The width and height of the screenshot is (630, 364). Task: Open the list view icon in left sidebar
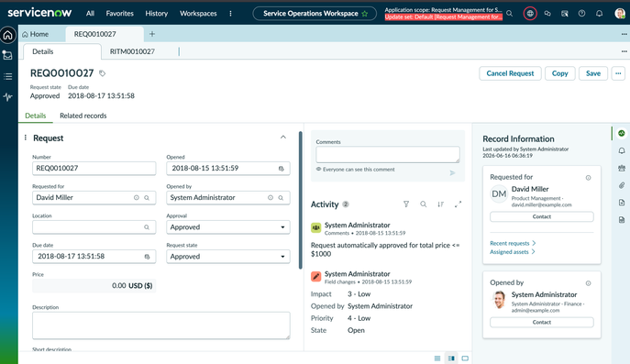[8, 76]
